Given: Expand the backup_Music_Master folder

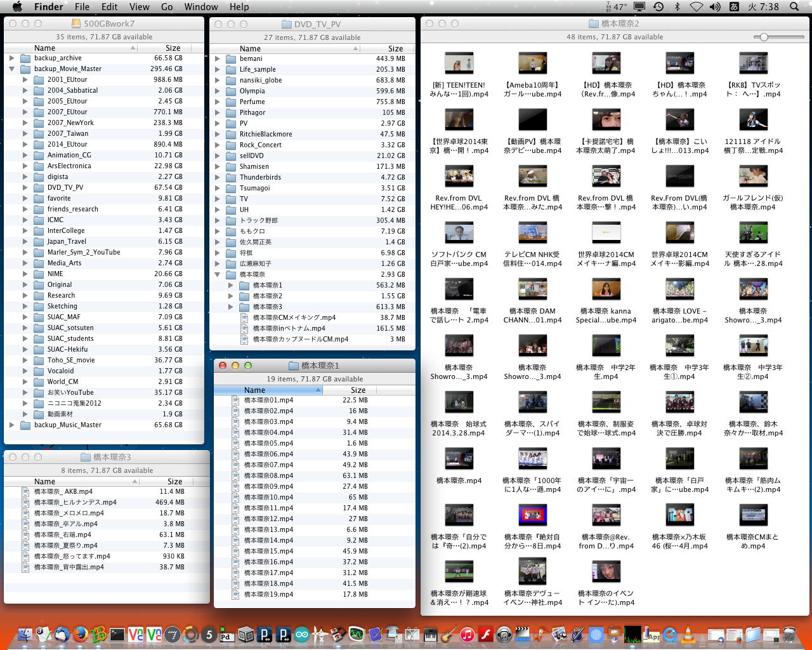Looking at the screenshot, I should 12,425.
